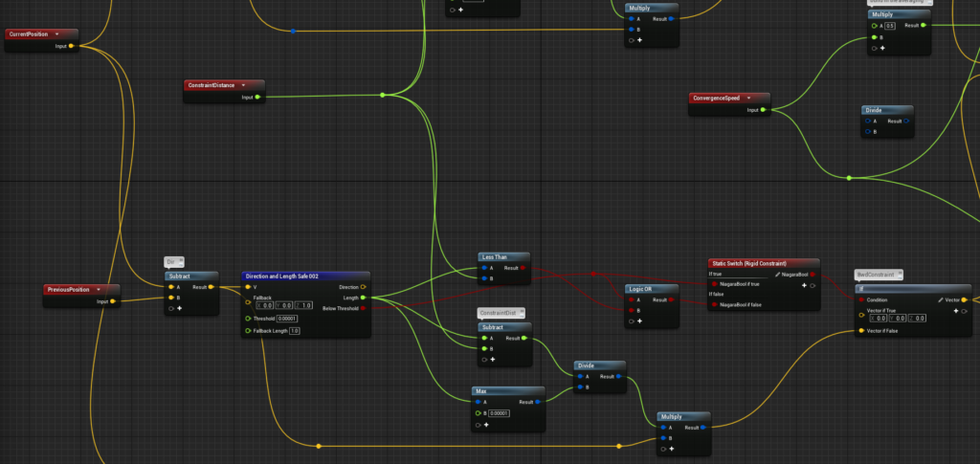Select the Direction and Length Safe 002 title

[x=282, y=276]
